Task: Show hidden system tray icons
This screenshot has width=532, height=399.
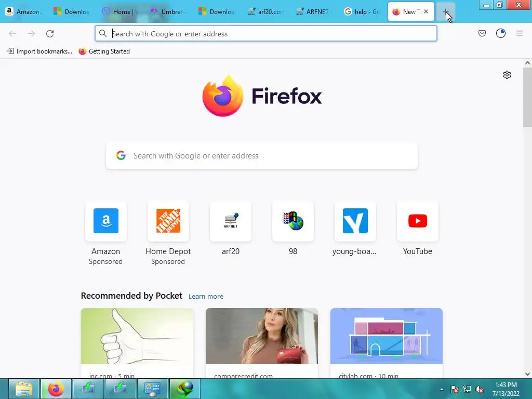Action: 442,389
